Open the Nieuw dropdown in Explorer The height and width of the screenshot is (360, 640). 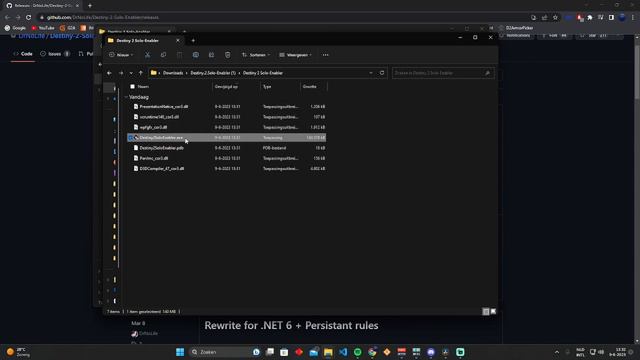pyautogui.click(x=121, y=55)
